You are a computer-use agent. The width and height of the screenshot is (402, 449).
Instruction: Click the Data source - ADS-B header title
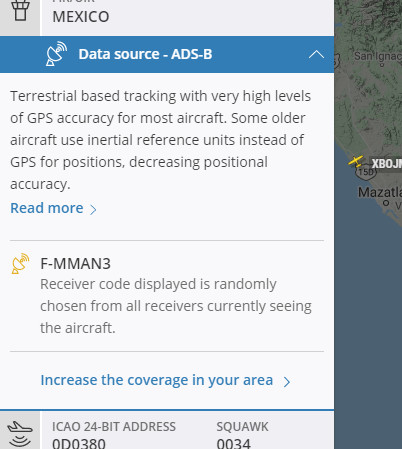point(145,54)
